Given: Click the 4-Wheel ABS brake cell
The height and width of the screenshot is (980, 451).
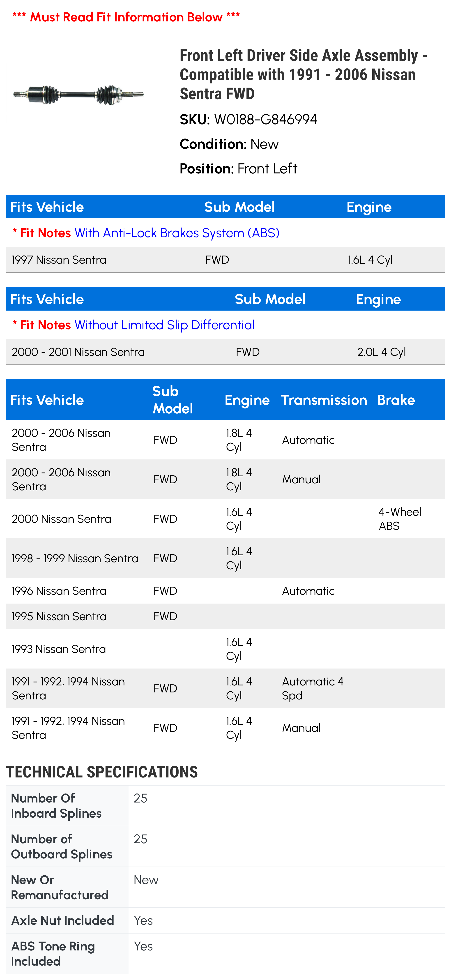Looking at the screenshot, I should tap(400, 519).
